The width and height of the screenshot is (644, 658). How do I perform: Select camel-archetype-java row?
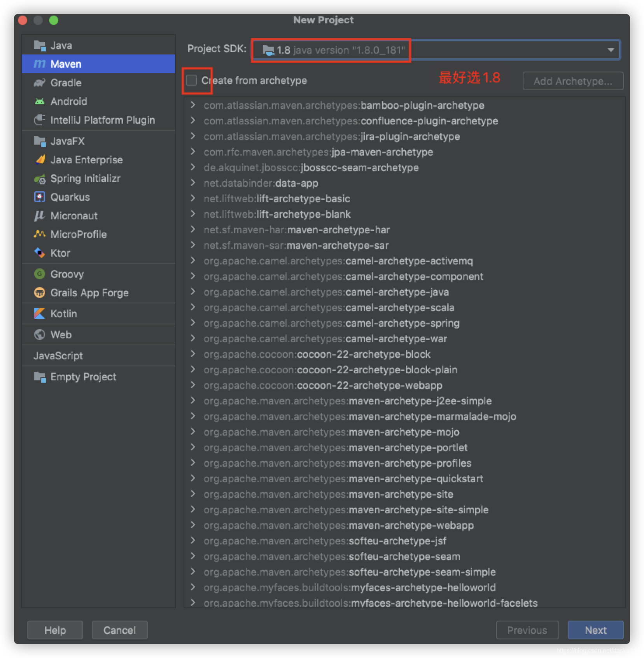[x=404, y=292]
